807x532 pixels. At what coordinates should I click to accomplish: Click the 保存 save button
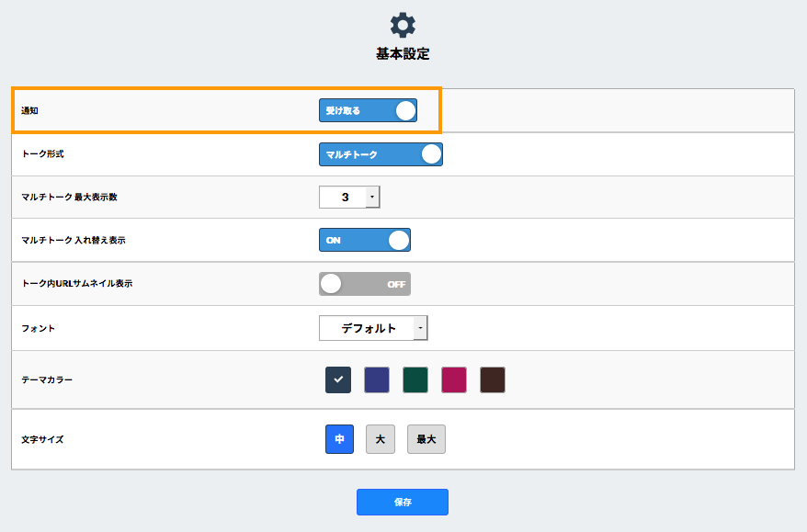pos(403,502)
